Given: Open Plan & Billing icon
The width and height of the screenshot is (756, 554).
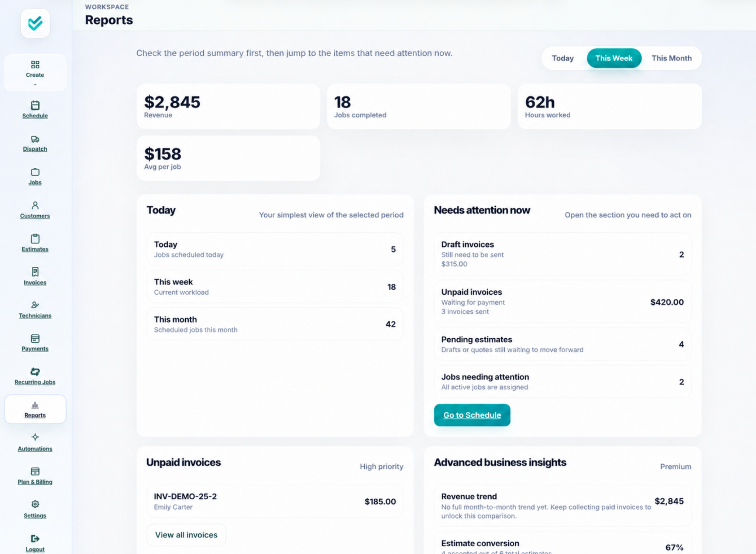Looking at the screenshot, I should 35,471.
